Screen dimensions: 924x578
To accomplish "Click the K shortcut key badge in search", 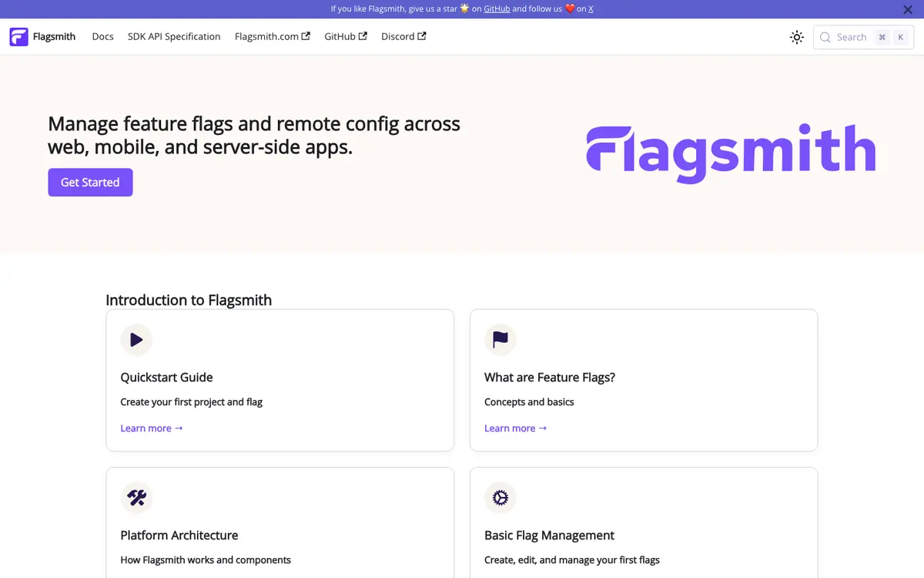I will (x=900, y=37).
